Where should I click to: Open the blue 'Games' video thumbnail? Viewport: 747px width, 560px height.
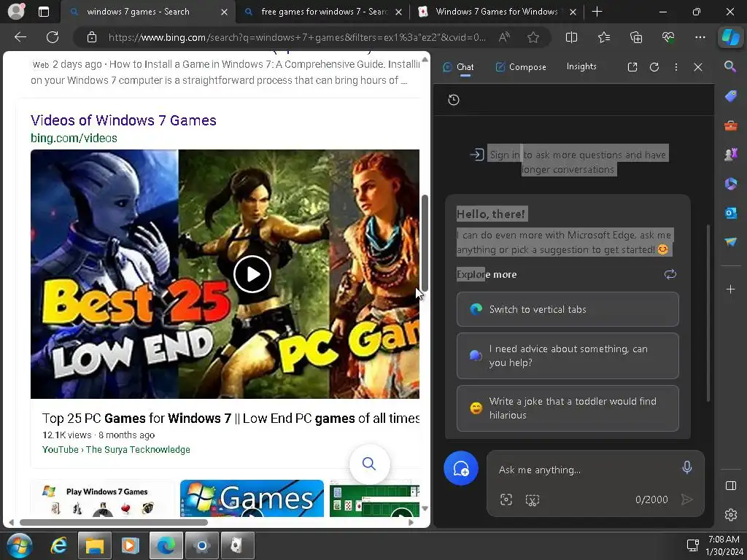(x=252, y=499)
